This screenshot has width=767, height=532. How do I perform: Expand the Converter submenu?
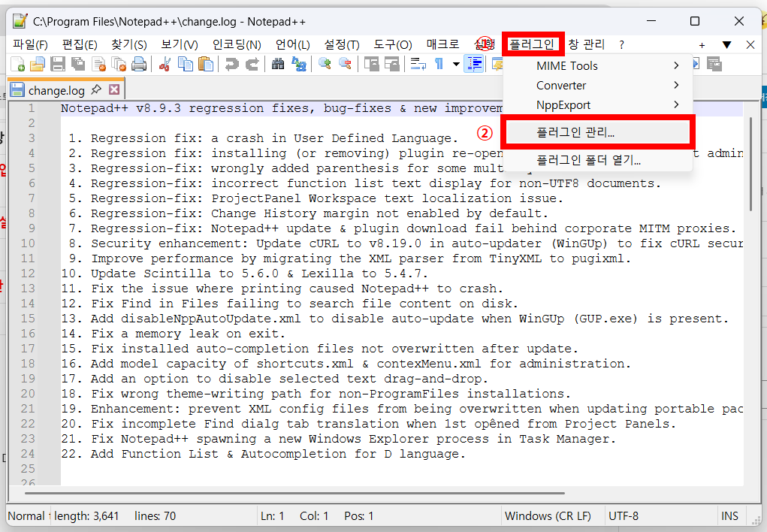[x=598, y=85]
